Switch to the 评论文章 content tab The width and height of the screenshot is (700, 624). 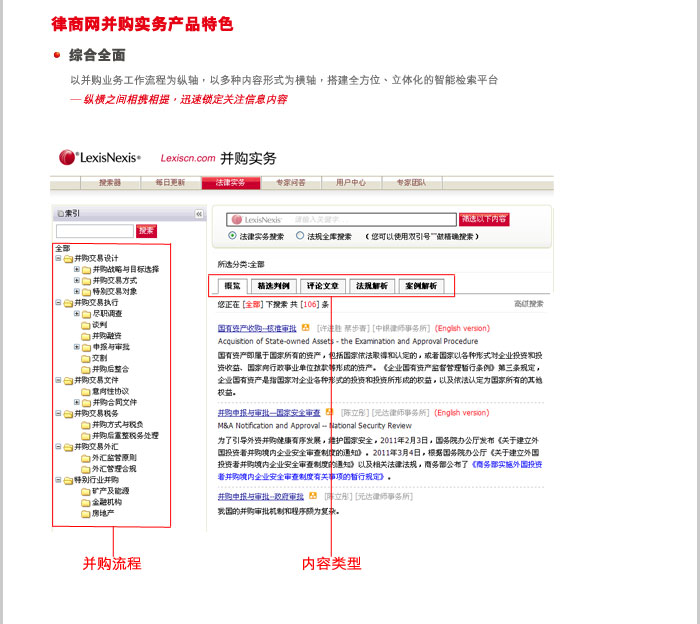pyautogui.click(x=323, y=286)
